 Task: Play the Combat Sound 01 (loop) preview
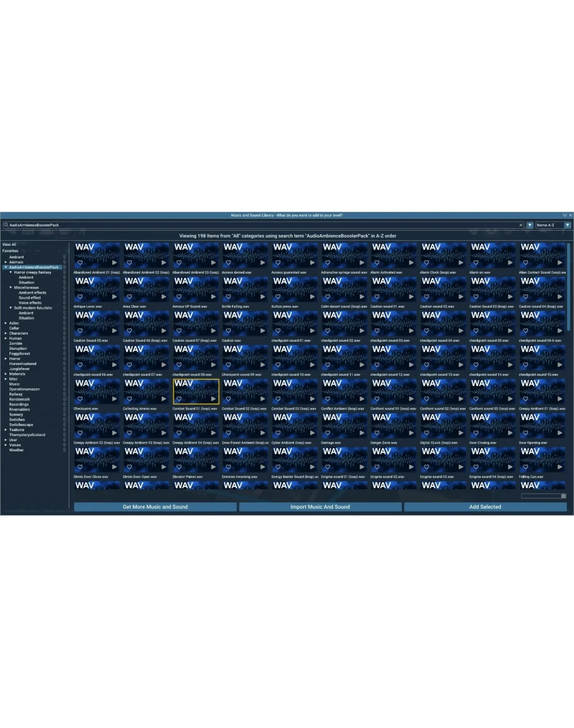(x=214, y=398)
